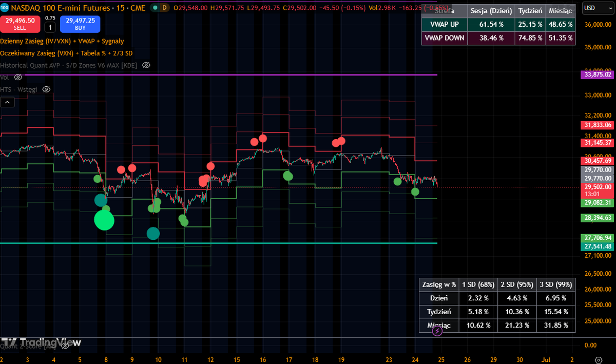The width and height of the screenshot is (616, 364).
Task: Show the Historical Quant AVP indicator
Action: point(146,65)
